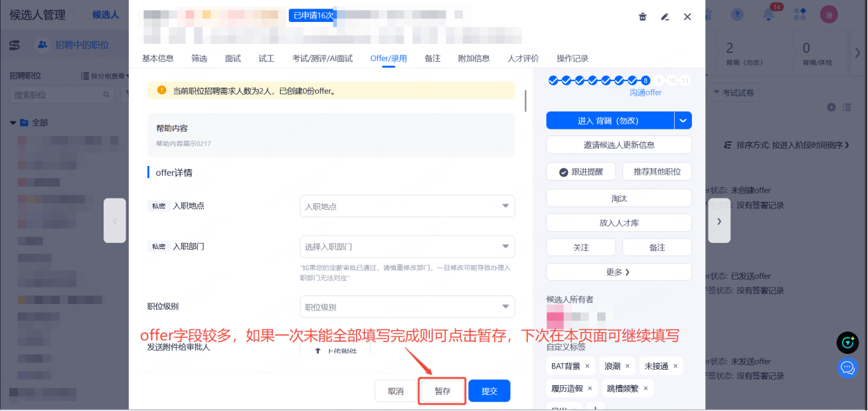The width and height of the screenshot is (868, 411).
Task: Click the blue chat support icon
Action: [847, 367]
